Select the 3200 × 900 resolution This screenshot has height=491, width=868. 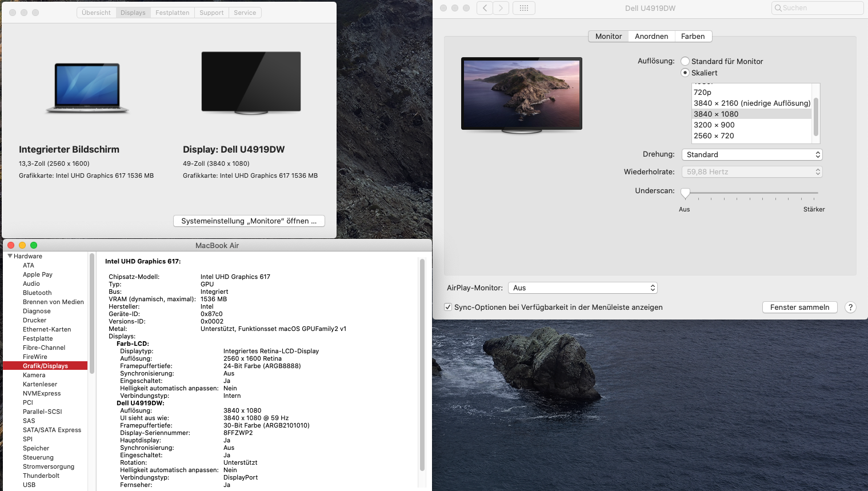tap(751, 125)
